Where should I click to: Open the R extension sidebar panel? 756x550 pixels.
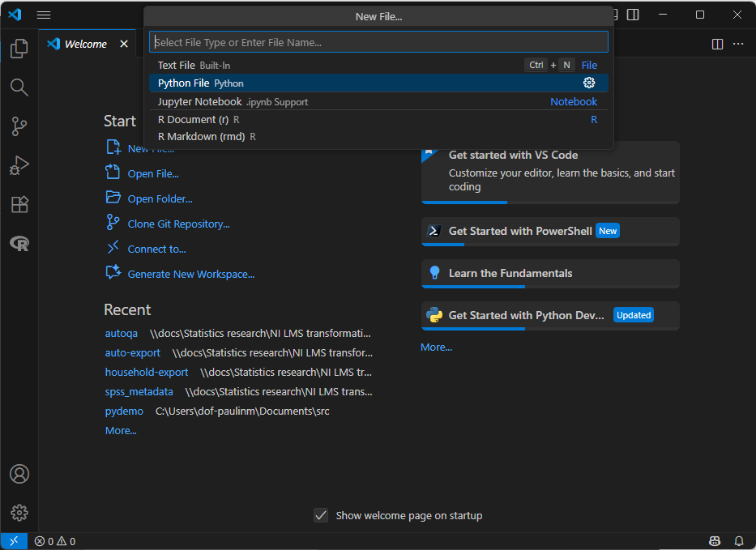pyautogui.click(x=19, y=243)
